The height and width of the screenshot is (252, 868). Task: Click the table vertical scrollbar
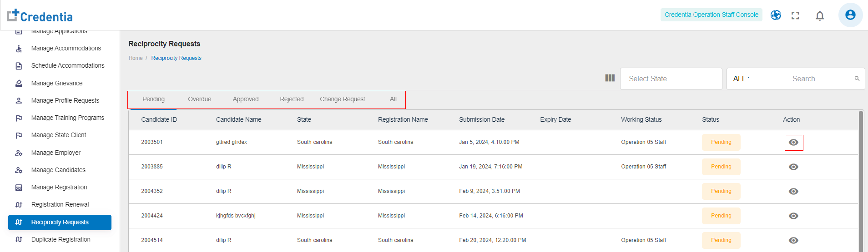coord(861,182)
